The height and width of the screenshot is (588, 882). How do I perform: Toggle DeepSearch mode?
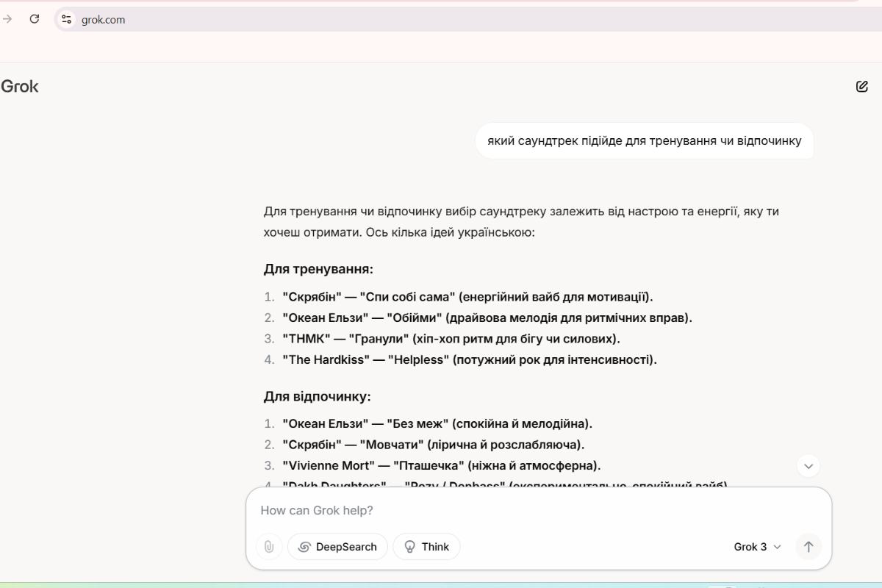coord(337,547)
